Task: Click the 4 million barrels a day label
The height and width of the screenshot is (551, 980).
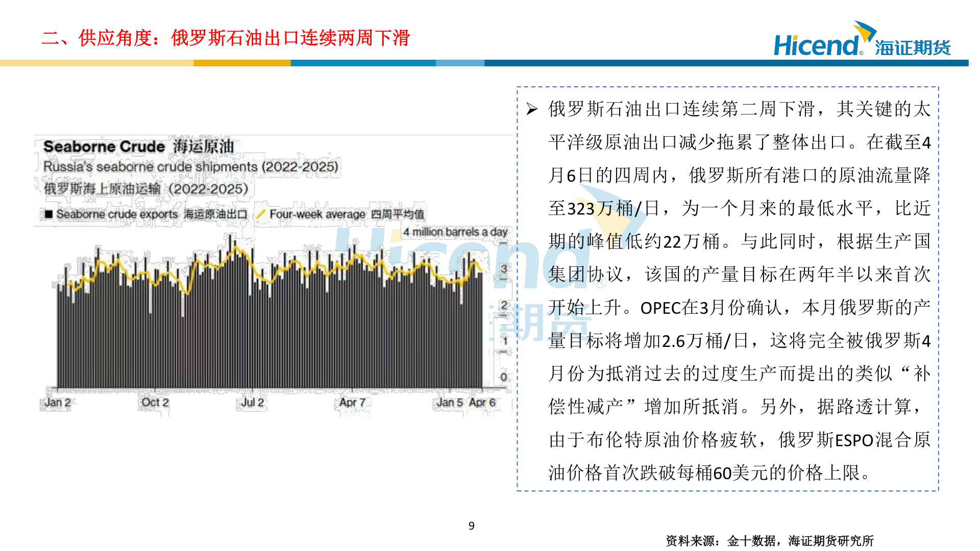Action: 455,231
